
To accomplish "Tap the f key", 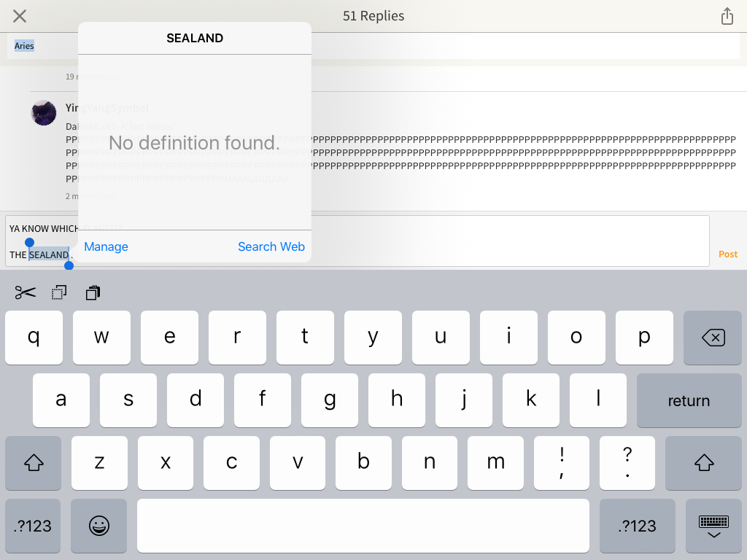I will (263, 400).
